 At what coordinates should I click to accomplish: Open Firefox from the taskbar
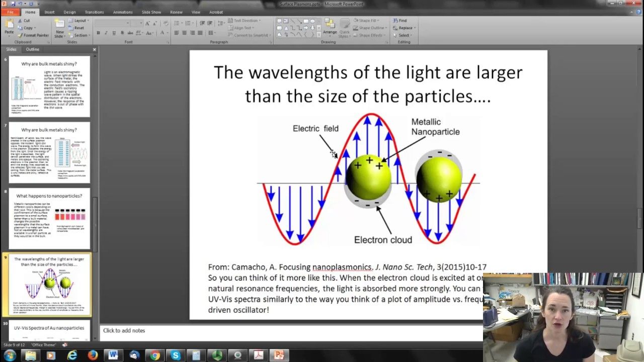click(x=92, y=355)
